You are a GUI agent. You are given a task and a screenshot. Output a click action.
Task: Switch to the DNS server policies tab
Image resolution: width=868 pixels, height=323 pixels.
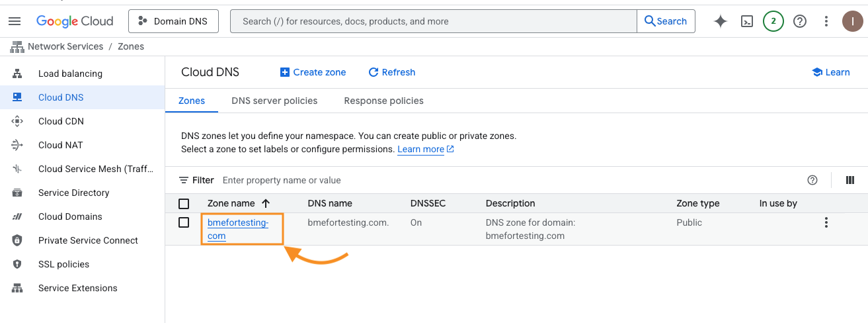[x=274, y=101]
